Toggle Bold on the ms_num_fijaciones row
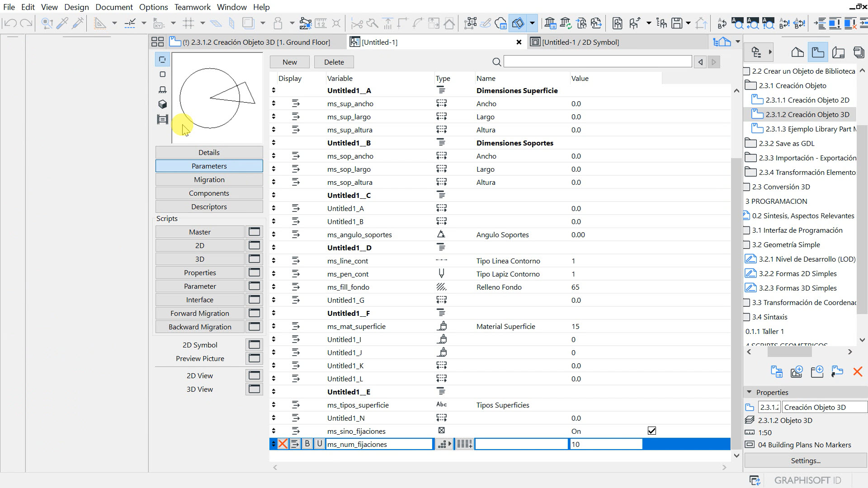This screenshot has height=488, width=868. [x=307, y=444]
